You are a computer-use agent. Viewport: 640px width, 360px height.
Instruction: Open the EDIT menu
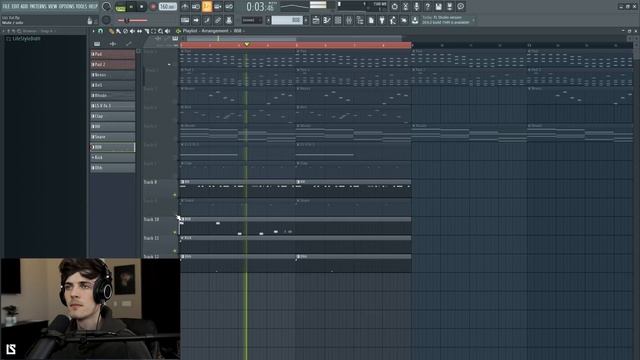coord(15,6)
